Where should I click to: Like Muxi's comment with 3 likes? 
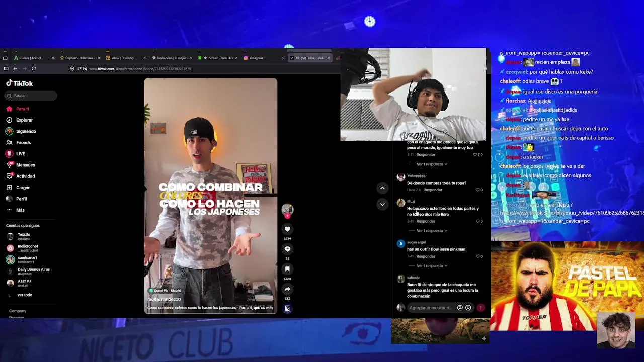(477, 221)
